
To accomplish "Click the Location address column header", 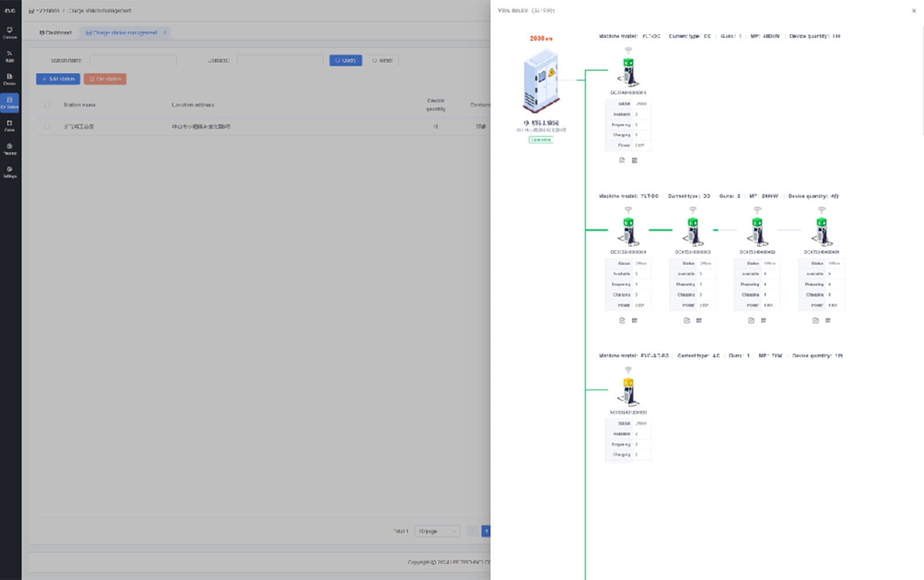I will (x=193, y=105).
